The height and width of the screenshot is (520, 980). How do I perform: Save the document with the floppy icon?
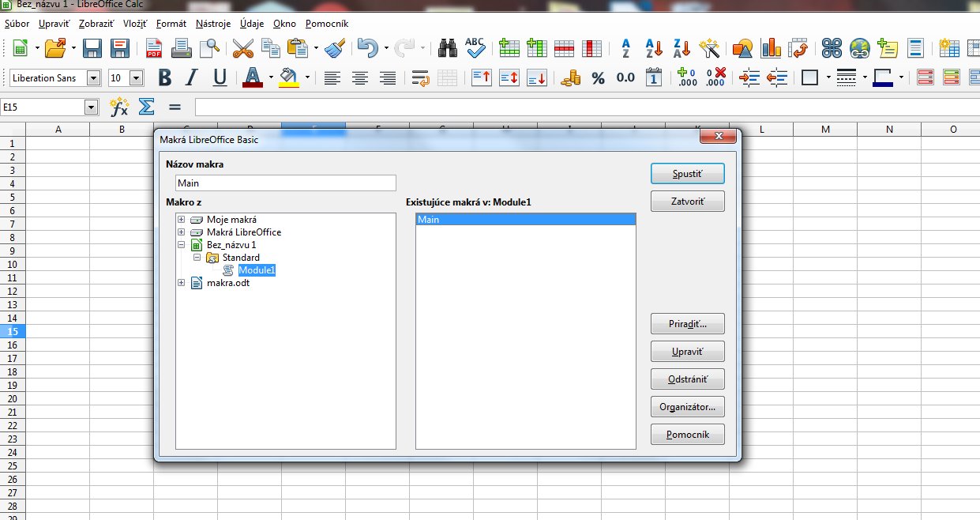pos(92,48)
